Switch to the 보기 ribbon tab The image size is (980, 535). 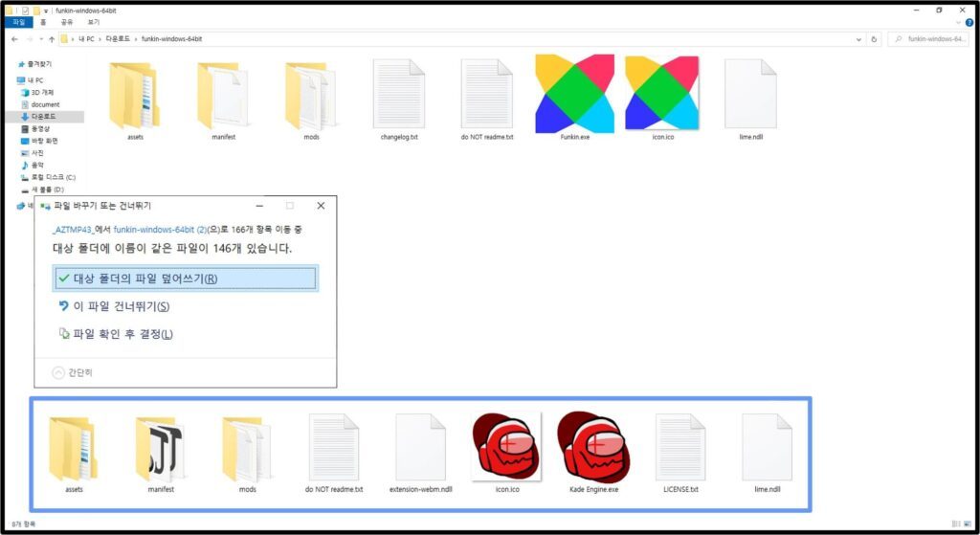[x=94, y=22]
